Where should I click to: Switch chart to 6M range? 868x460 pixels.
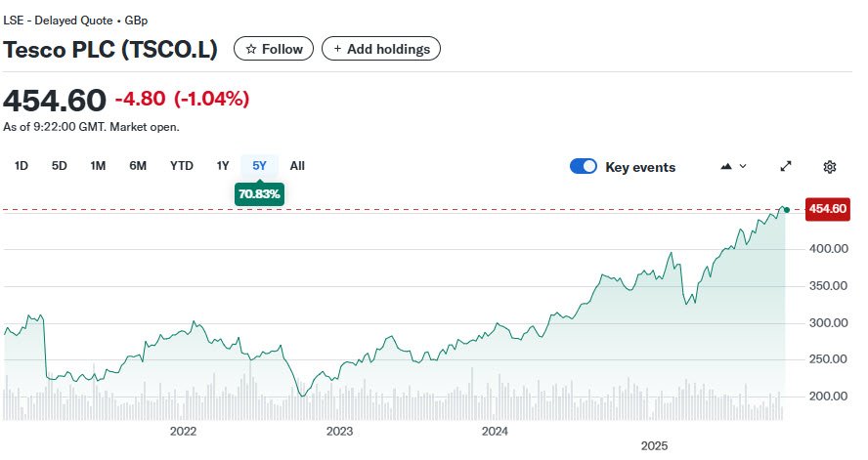[138, 166]
